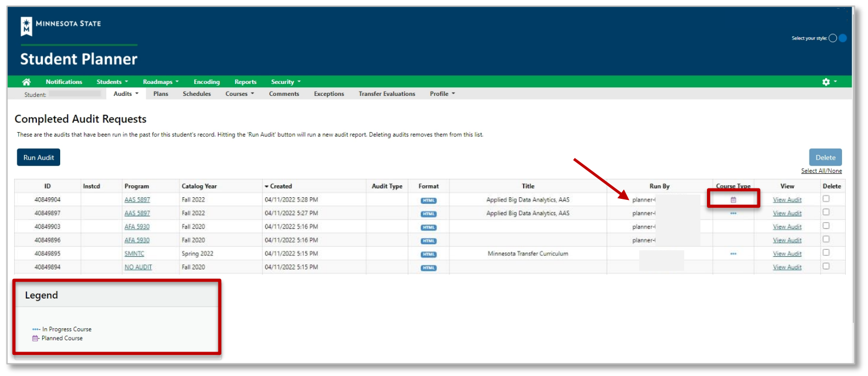Screen dimensions: 868x376
Task: Click HTML format badge for audit 40849904
Action: [x=428, y=200]
